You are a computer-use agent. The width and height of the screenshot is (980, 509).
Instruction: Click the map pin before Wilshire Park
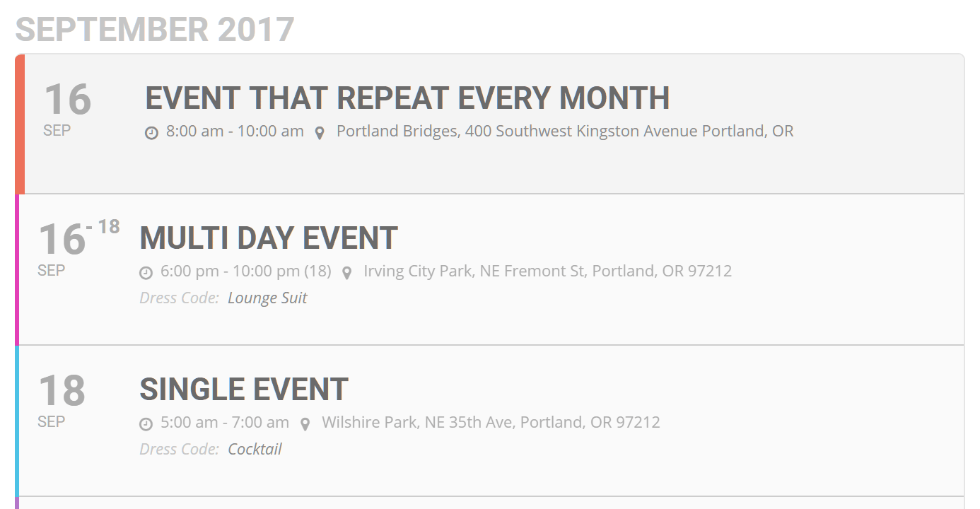pos(305,423)
